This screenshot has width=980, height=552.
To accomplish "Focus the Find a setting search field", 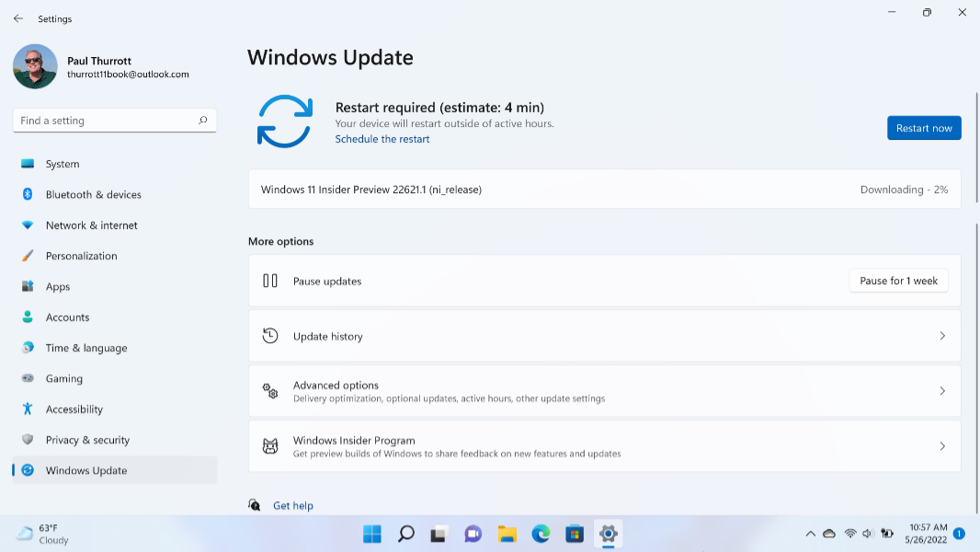I will [106, 121].
